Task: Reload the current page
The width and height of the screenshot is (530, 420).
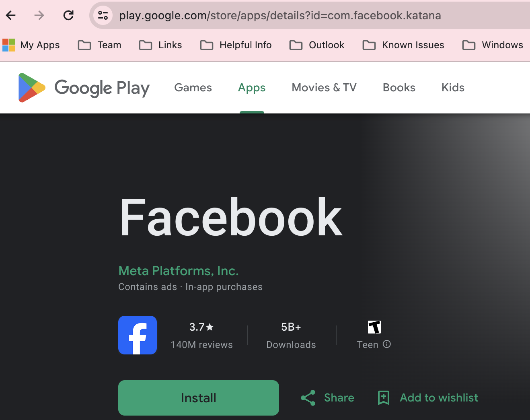Action: [68, 16]
